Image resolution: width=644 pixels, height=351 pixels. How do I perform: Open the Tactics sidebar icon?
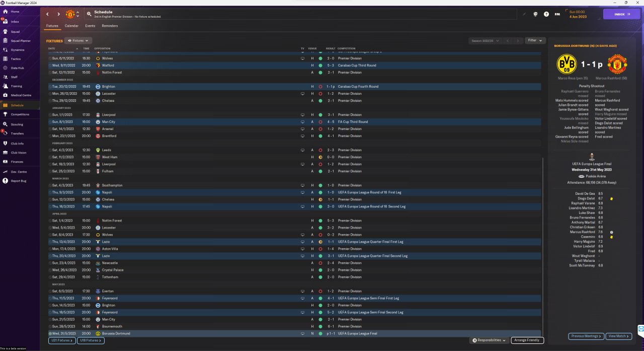(x=5, y=59)
